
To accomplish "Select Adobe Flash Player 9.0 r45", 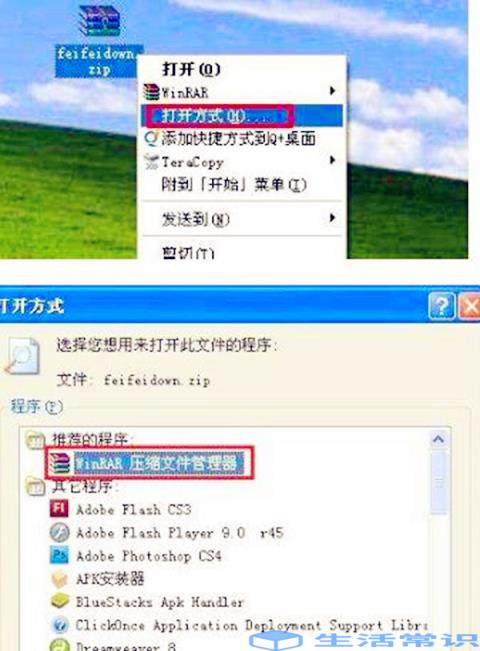I will [x=179, y=533].
